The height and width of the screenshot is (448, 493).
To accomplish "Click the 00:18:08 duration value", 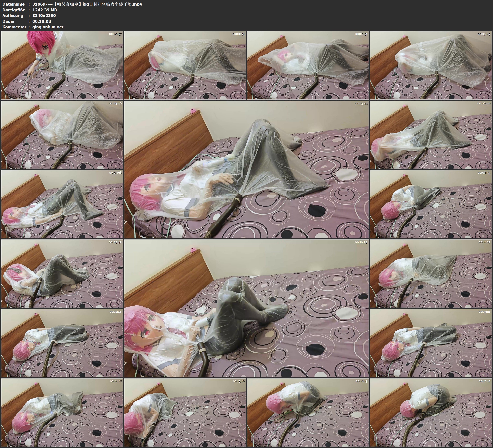I will pos(42,21).
